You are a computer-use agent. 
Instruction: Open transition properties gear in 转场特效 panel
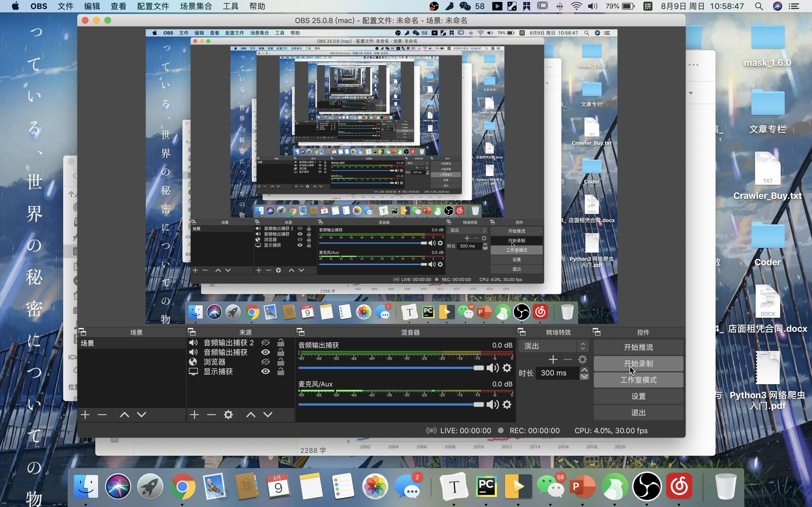click(582, 359)
